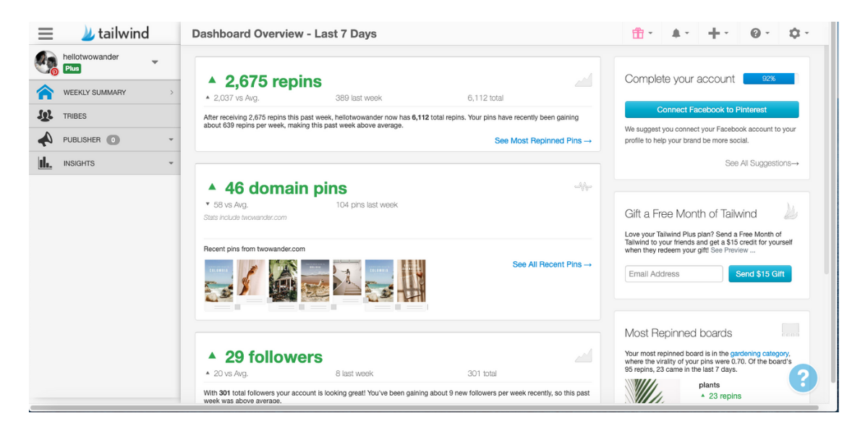Click the repins chart icon

pos(583,80)
